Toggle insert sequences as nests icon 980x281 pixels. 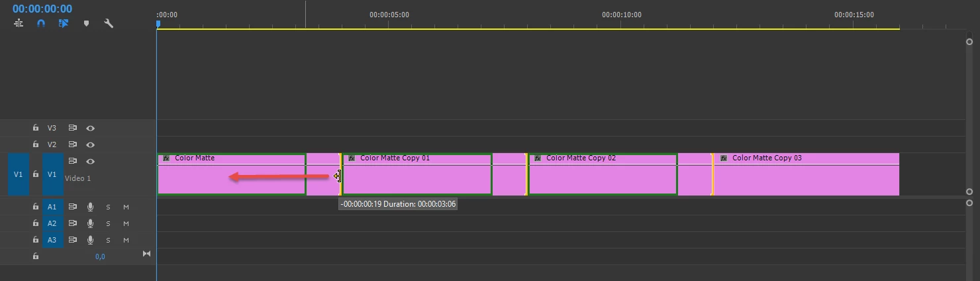coord(19,23)
